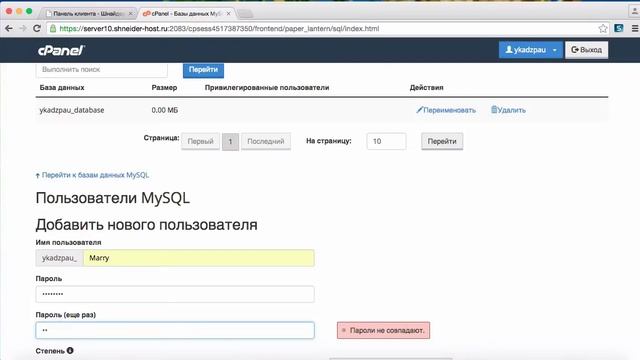The height and width of the screenshot is (360, 640).
Task: Close the cPanel Базы данных MySQL tab
Action: (229, 13)
